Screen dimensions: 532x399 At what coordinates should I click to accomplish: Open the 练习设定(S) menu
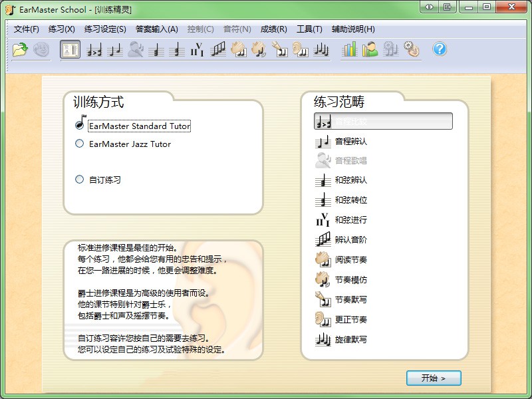point(105,29)
